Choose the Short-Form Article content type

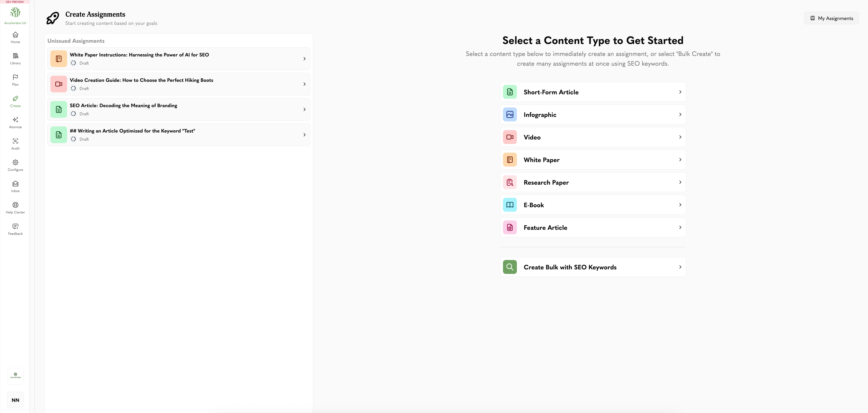[593, 92]
